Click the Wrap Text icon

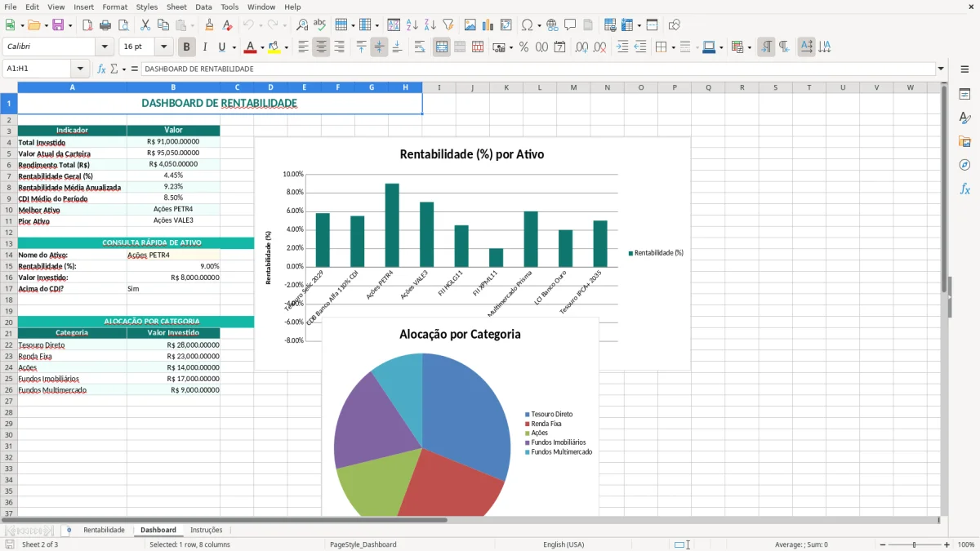(420, 47)
